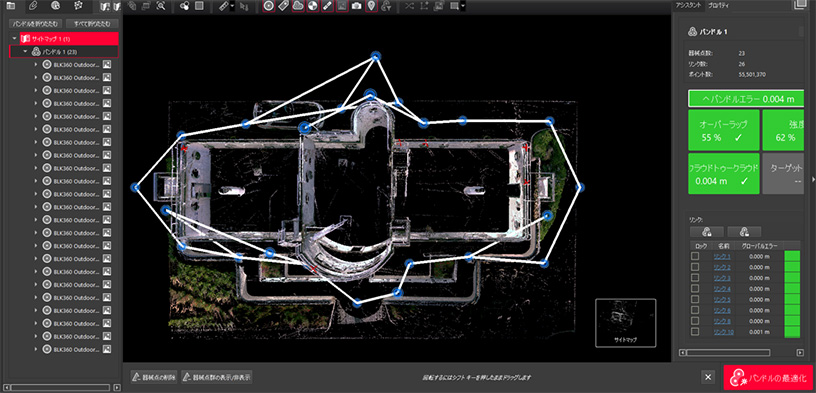Open the project folder icon in toolbar
Image resolution: width=816 pixels, height=393 pixels.
coord(10,6)
